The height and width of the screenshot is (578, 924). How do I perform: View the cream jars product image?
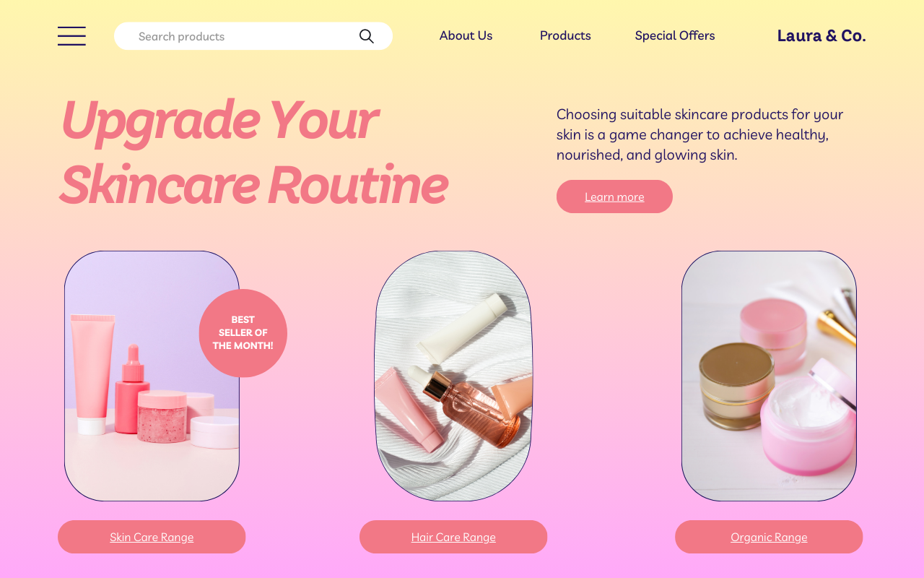click(x=769, y=376)
